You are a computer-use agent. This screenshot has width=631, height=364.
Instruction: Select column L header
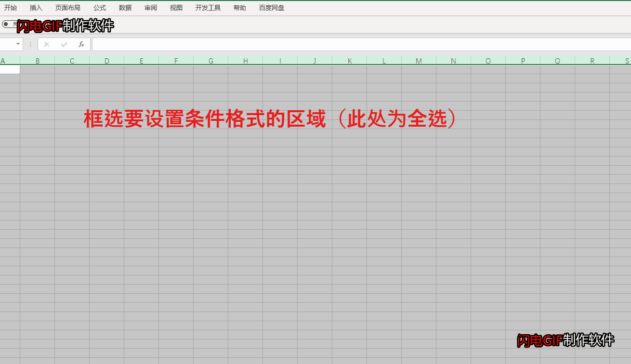pyautogui.click(x=384, y=61)
